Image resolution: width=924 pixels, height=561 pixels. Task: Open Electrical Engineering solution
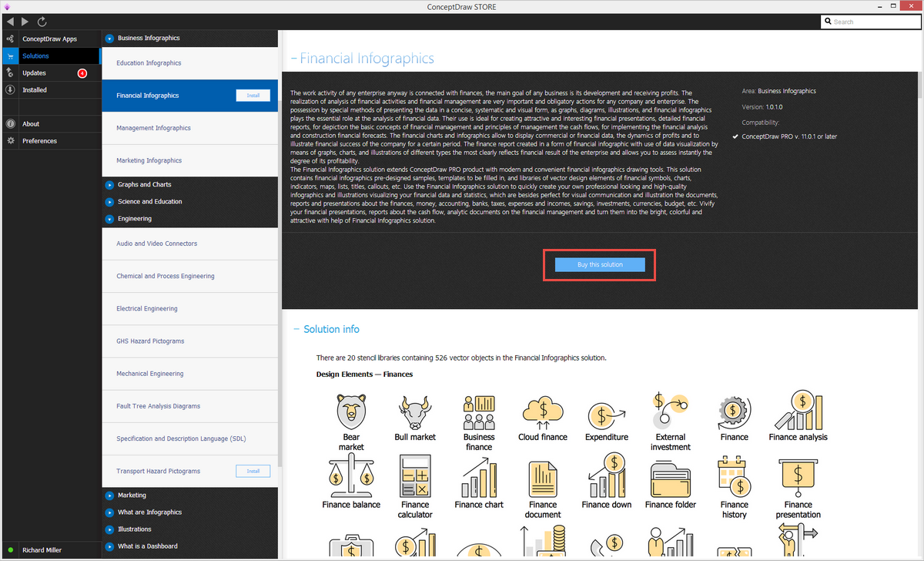coord(189,308)
